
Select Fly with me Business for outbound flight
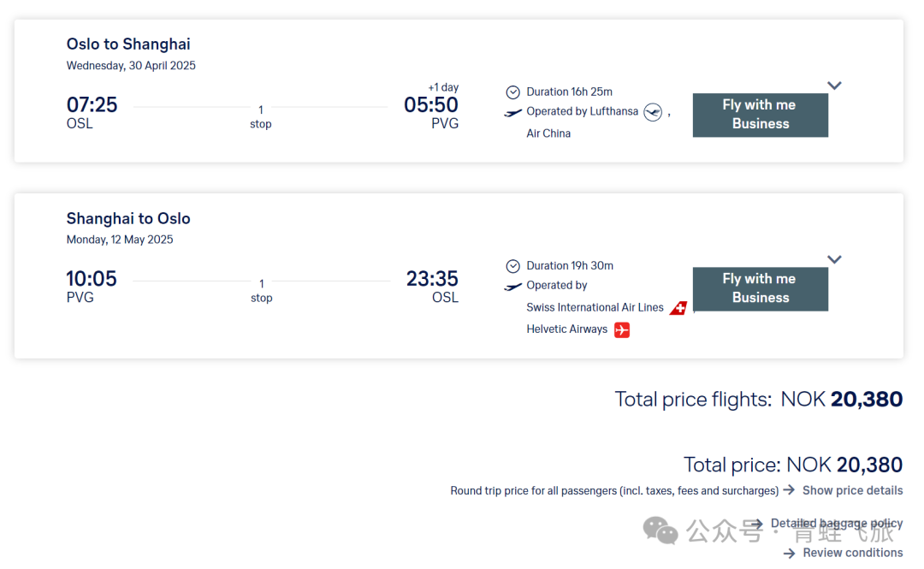761,115
